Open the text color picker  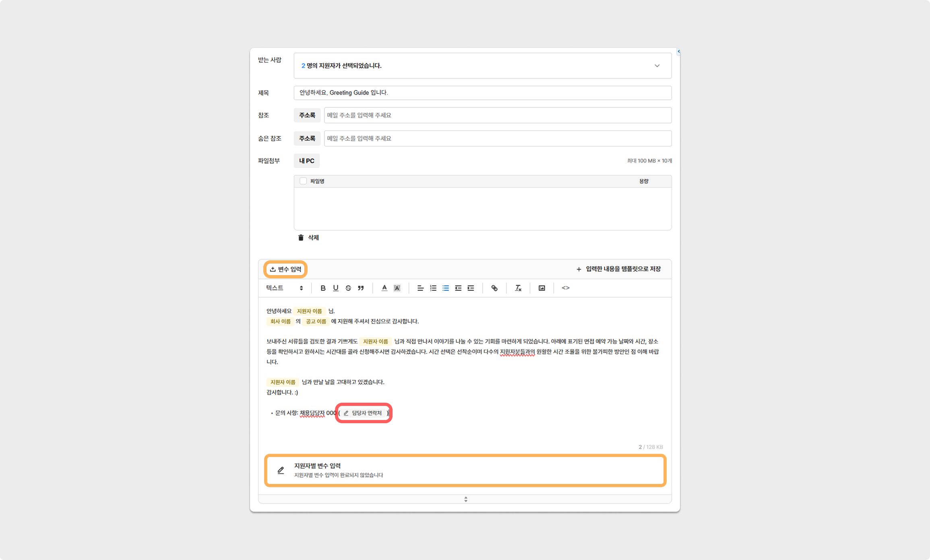coord(384,288)
